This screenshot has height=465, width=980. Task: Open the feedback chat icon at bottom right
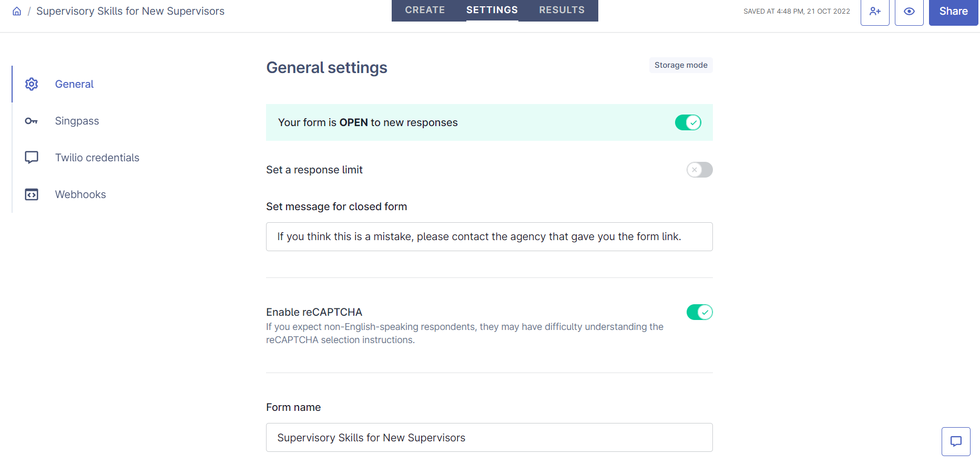coord(956,441)
